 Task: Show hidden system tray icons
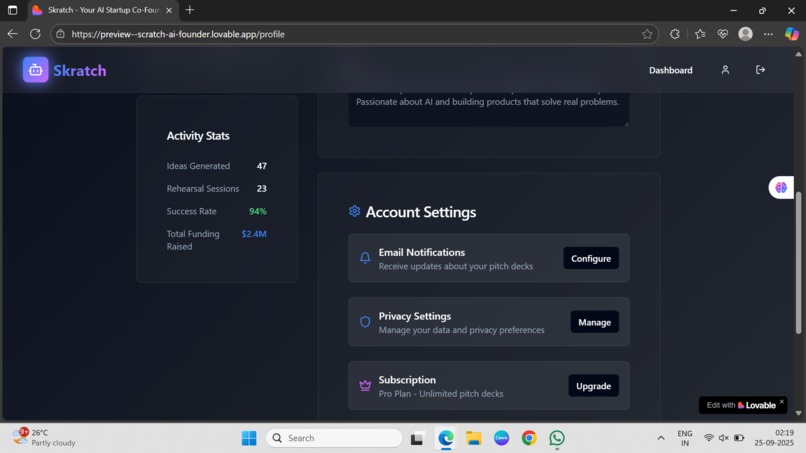click(x=661, y=438)
